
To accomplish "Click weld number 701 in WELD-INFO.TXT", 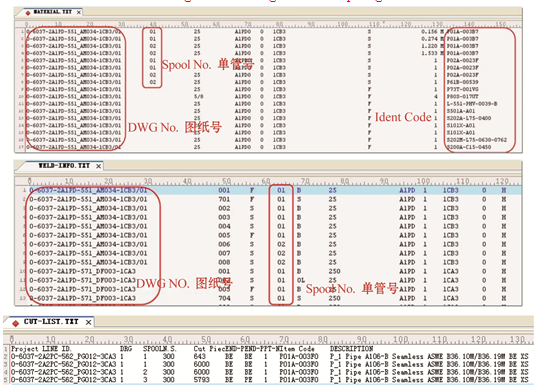I will click(x=224, y=199).
